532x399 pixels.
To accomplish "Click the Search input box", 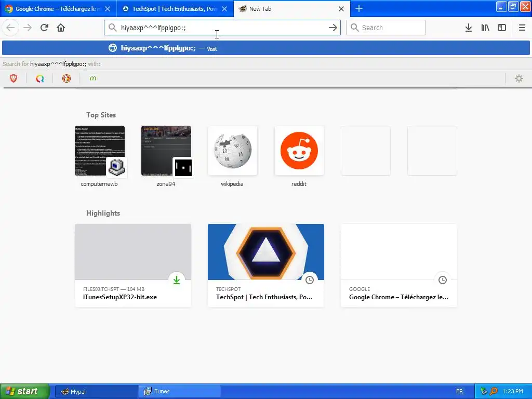I will pos(385,28).
